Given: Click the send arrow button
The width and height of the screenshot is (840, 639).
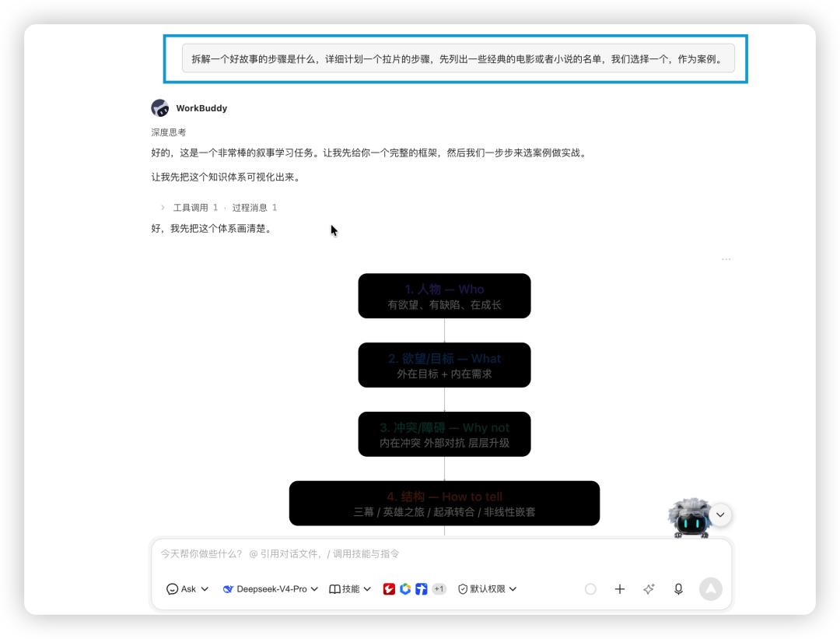Looking at the screenshot, I should pos(710,589).
